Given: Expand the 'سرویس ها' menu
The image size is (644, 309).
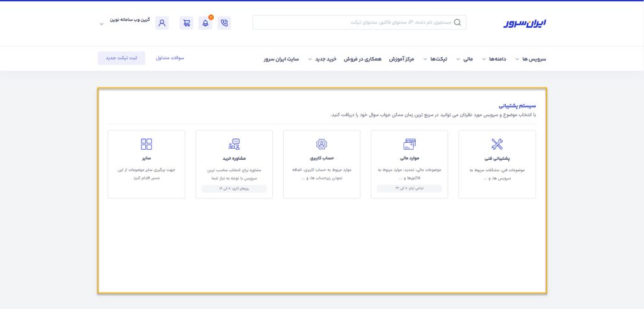Looking at the screenshot, I should [x=531, y=59].
